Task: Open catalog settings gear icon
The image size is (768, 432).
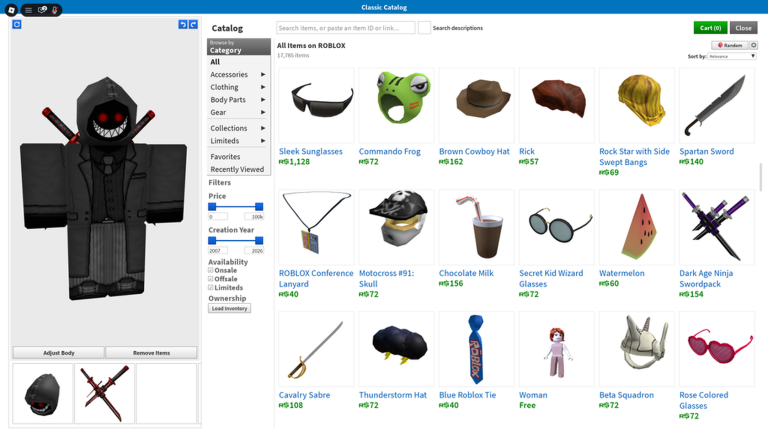Action: point(753,45)
